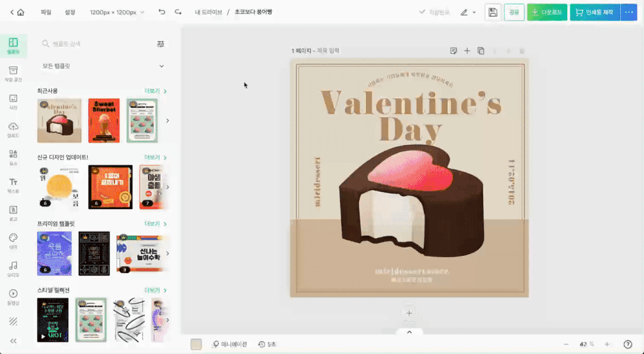The image size is (644, 354).
Task: Click the undo arrow icon
Action: (x=161, y=12)
